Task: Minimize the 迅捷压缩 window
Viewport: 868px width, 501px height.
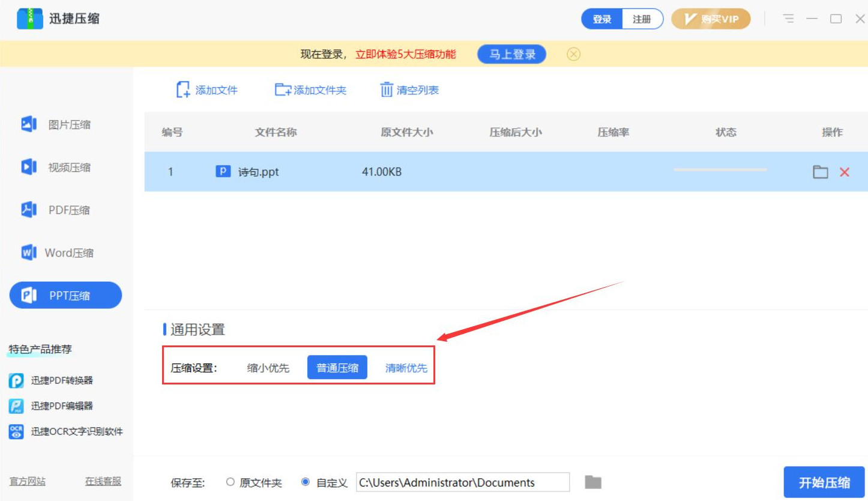Action: tap(812, 19)
